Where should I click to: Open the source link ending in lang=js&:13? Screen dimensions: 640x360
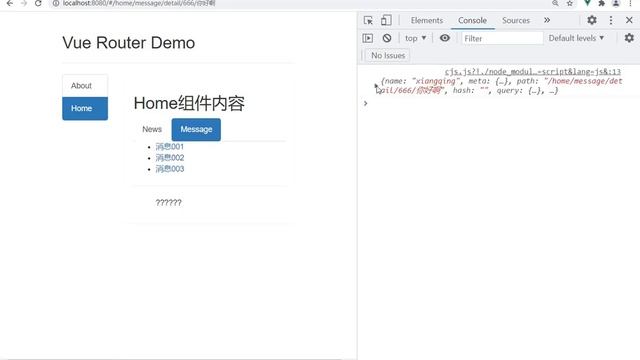(x=533, y=72)
